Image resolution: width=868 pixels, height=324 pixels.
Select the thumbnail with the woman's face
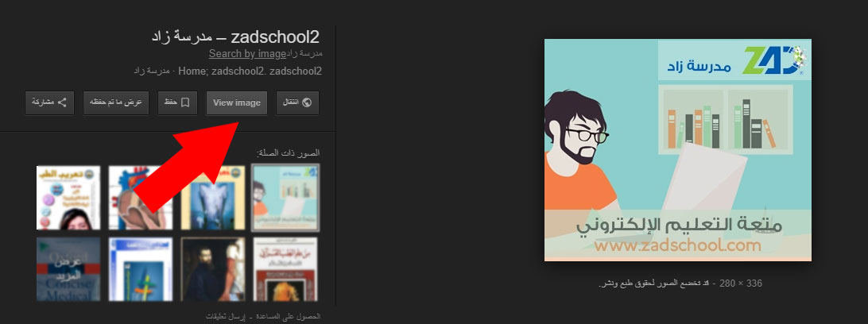pyautogui.click(x=68, y=198)
